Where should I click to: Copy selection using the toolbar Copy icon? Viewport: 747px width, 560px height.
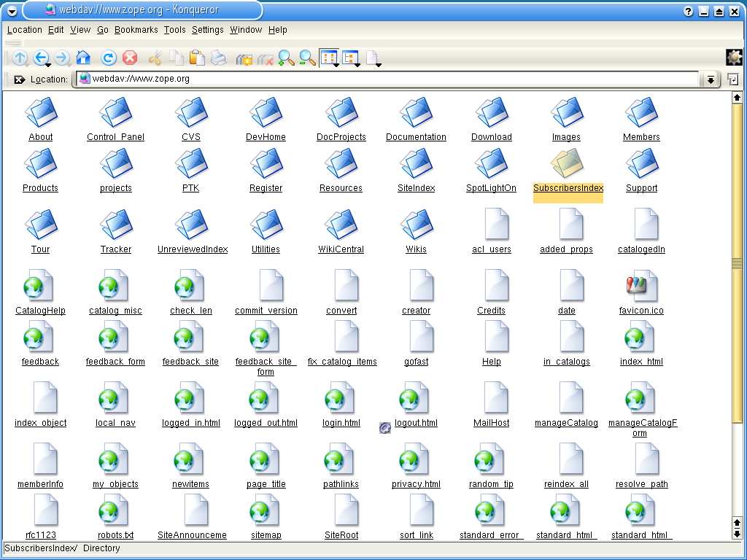(x=177, y=58)
